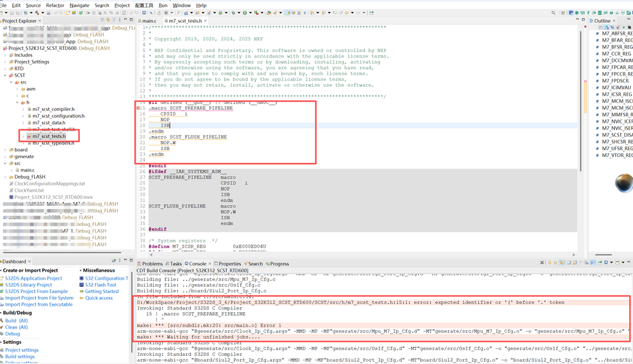The width and height of the screenshot is (633, 364).
Task: Click the editor horizontal scrollbar
Action: [361, 254]
